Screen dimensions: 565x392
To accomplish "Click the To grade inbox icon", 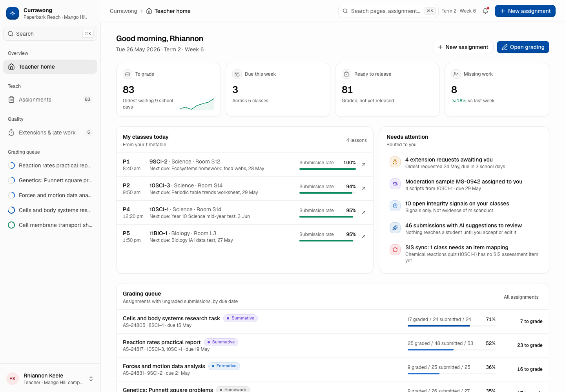I will point(128,74).
